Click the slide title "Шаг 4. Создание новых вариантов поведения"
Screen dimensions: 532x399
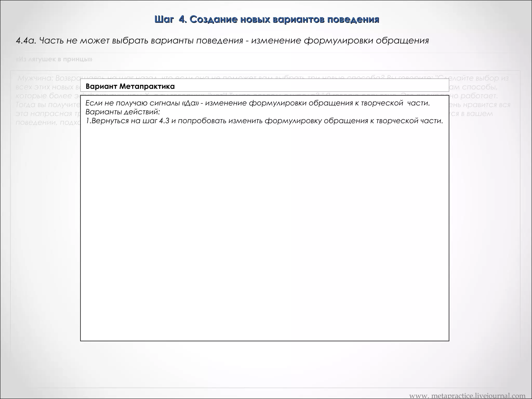(x=267, y=19)
